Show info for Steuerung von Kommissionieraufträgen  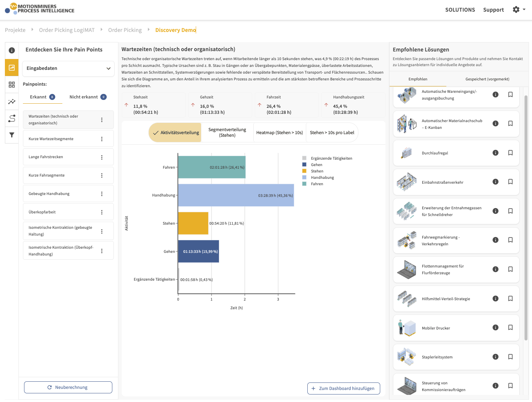[x=496, y=386]
